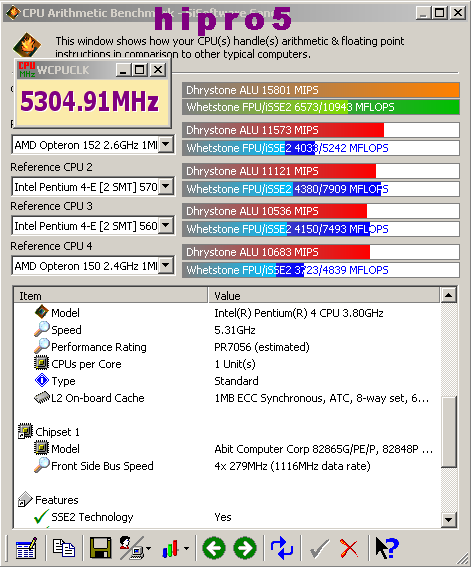471x567 pixels.
Task: Click the options table icon in bottom toolbar
Action: pos(26,547)
